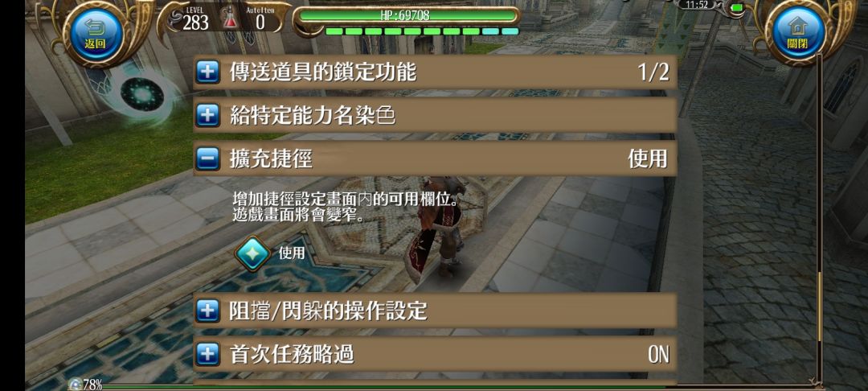This screenshot has height=391, width=868.
Task: Click the HP:69708 health bar
Action: [406, 15]
